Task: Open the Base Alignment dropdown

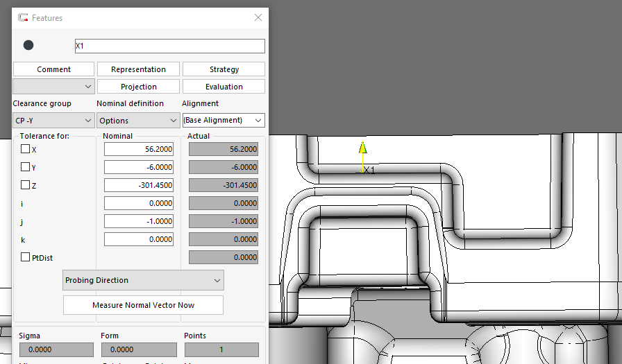Action: tap(223, 121)
